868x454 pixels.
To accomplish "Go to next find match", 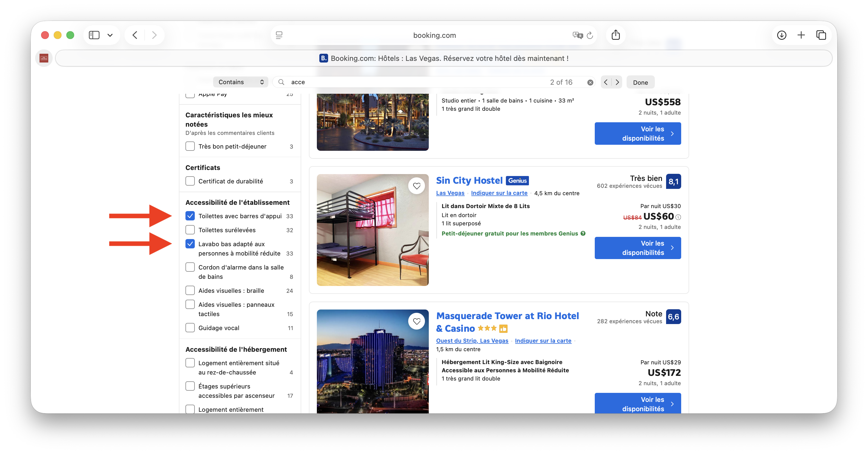I will pyautogui.click(x=617, y=82).
